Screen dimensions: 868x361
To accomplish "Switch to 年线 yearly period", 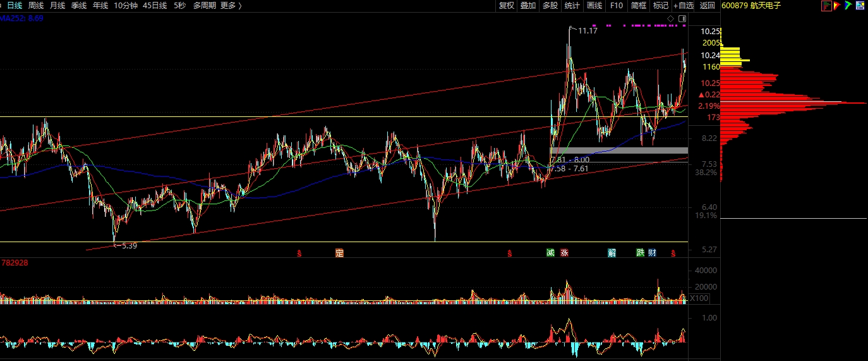I will click(100, 6).
